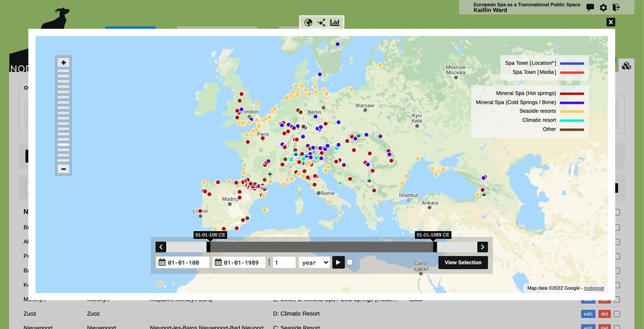The height and width of the screenshot is (329, 644).
Task: Open settings via the gear icon
Action: (x=603, y=8)
